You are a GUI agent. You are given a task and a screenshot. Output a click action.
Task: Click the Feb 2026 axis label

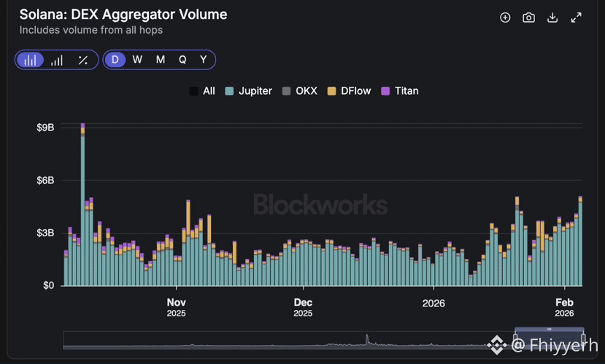[564, 307]
